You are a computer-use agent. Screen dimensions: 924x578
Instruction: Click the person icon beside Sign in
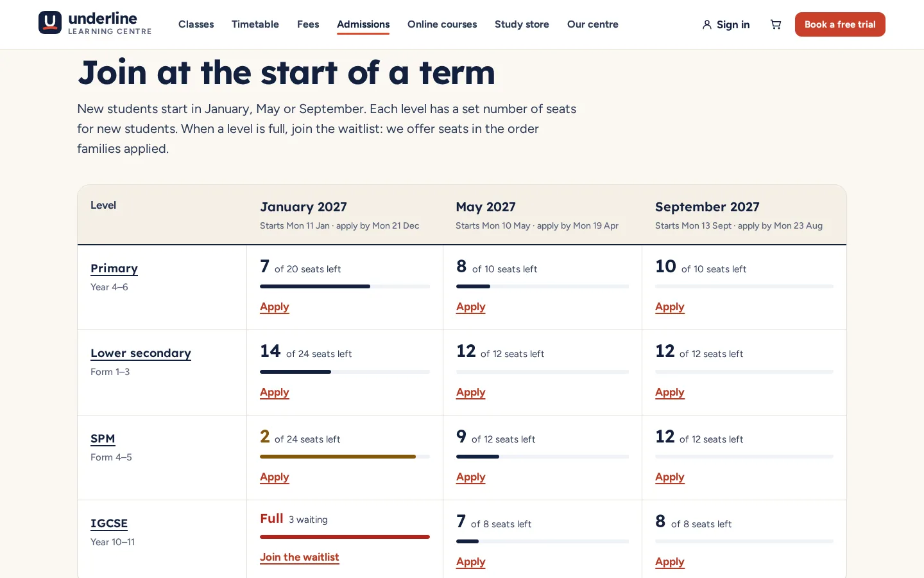tap(706, 24)
